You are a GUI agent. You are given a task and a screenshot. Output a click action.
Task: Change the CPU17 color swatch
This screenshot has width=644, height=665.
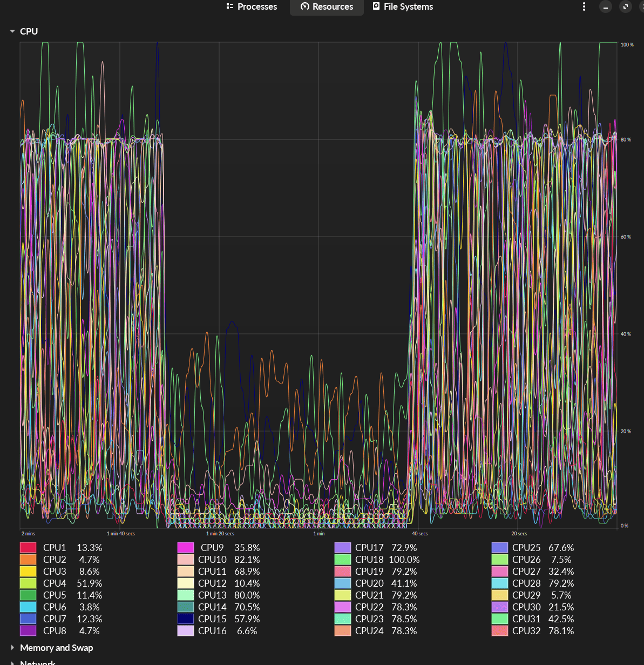[343, 548]
